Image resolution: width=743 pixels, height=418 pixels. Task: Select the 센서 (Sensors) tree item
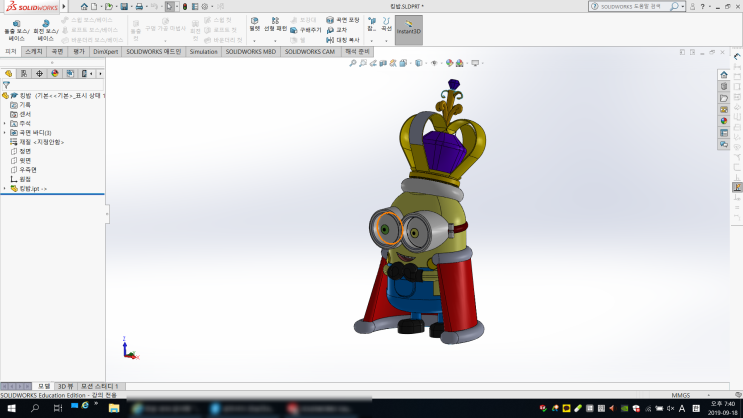20,114
